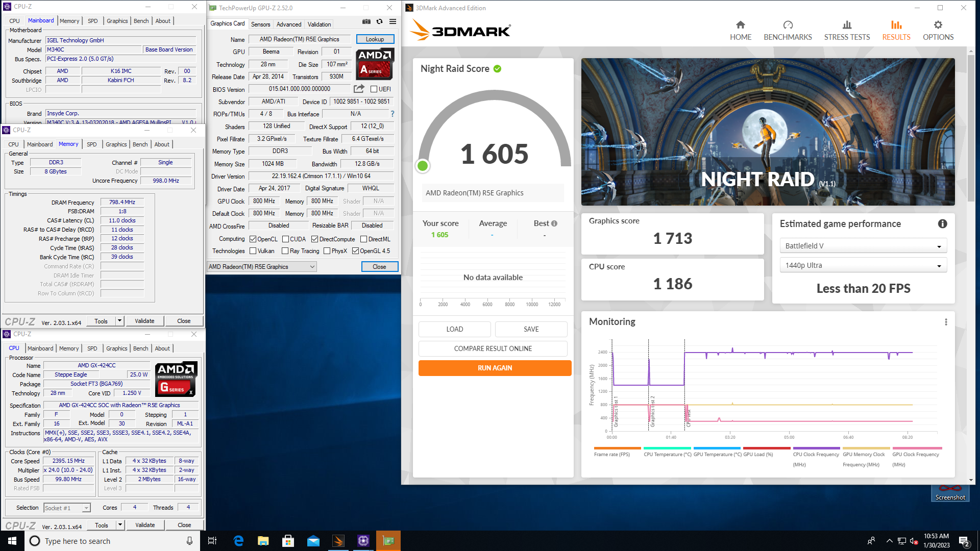Click COMPARE RESULT ONLINE
The image size is (980, 551).
(x=493, y=348)
